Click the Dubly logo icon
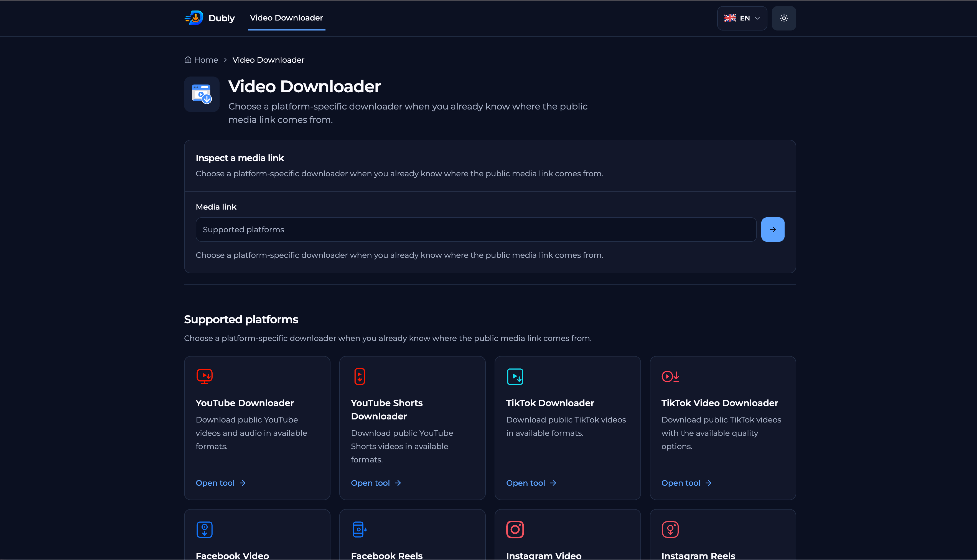Screen dimensions: 977x560 [x=194, y=18]
